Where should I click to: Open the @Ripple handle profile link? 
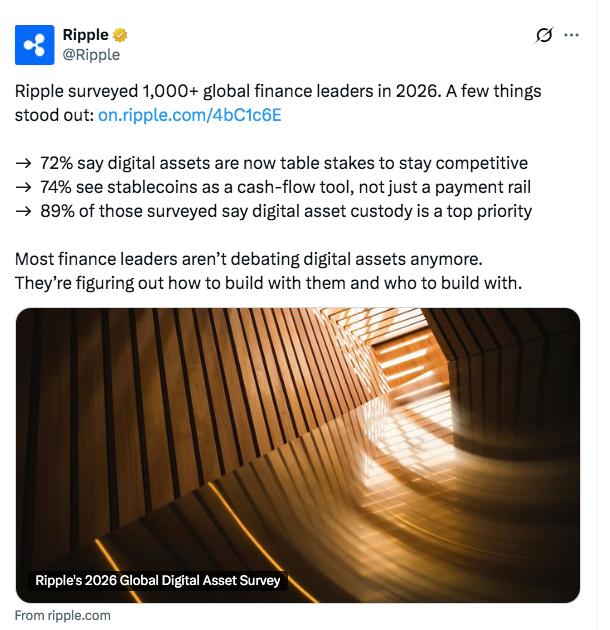(x=91, y=55)
